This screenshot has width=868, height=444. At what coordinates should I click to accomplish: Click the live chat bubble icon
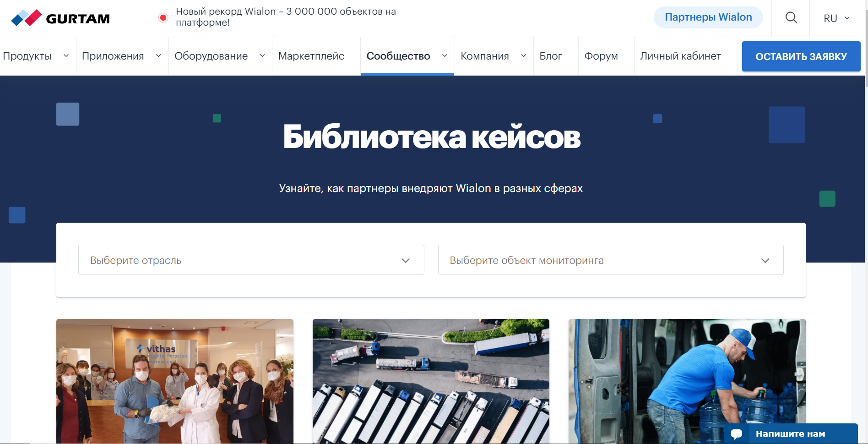click(737, 433)
